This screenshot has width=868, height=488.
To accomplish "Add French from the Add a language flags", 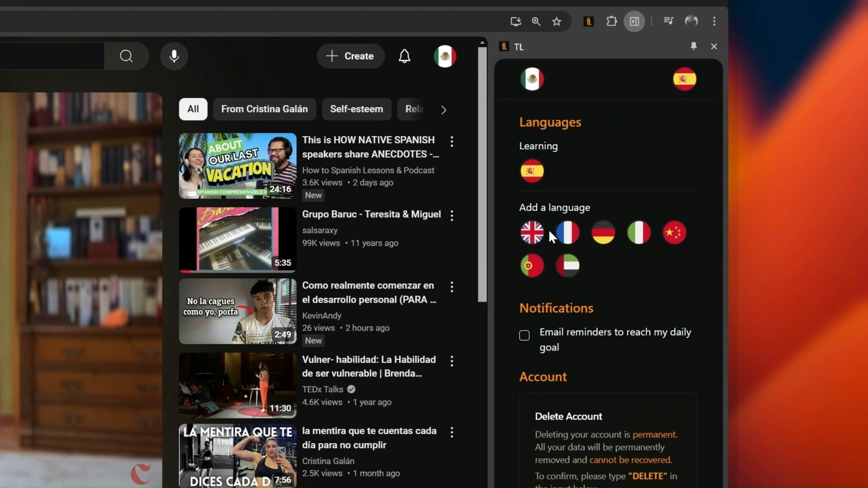I will (x=567, y=232).
